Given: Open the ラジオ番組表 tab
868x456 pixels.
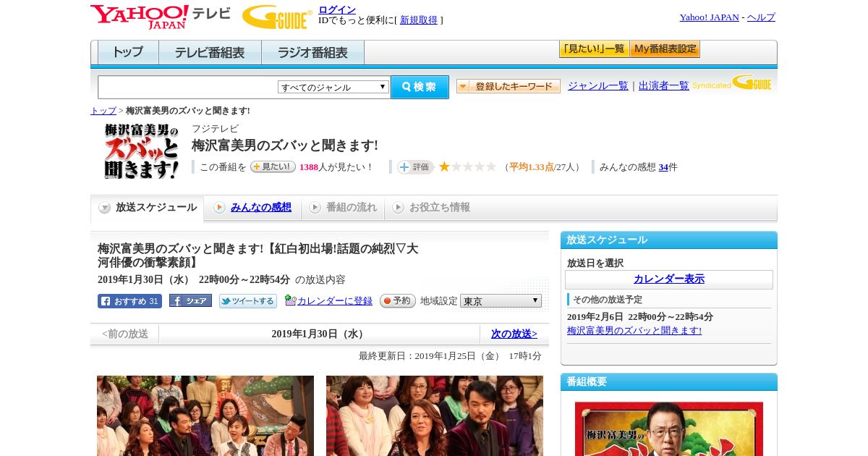Looking at the screenshot, I should [x=312, y=53].
